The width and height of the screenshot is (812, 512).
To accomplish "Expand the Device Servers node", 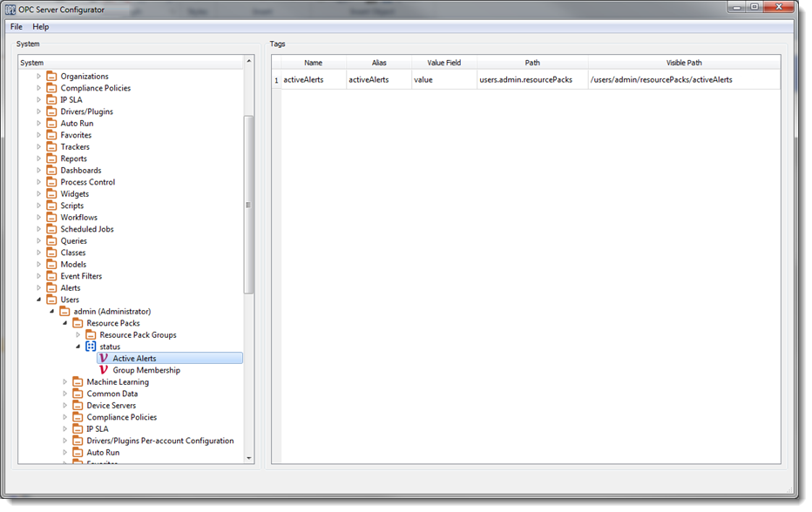I will [x=64, y=406].
